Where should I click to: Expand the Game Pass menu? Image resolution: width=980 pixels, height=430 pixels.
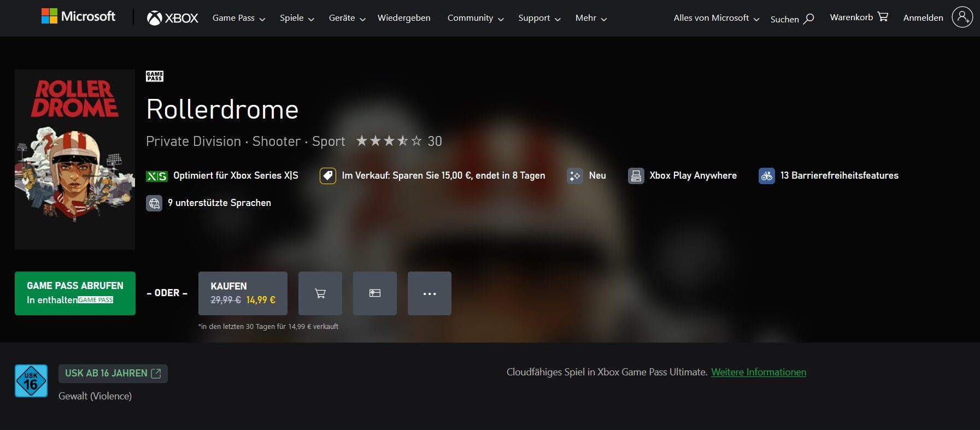[239, 18]
